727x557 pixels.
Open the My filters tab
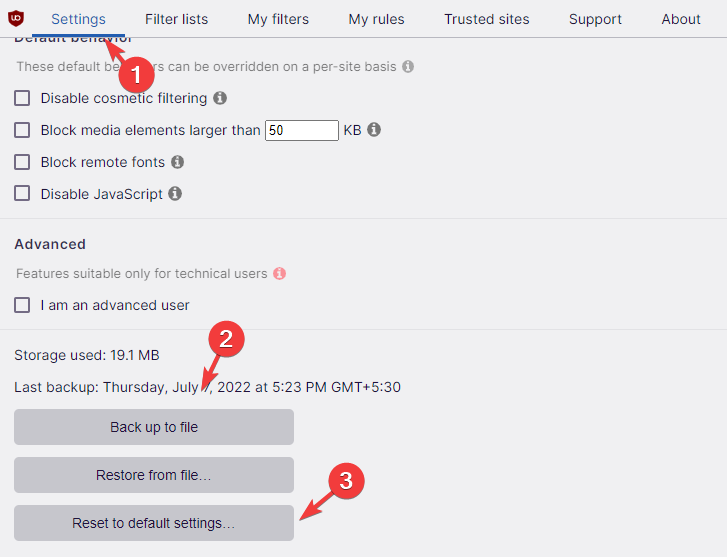pos(278,19)
